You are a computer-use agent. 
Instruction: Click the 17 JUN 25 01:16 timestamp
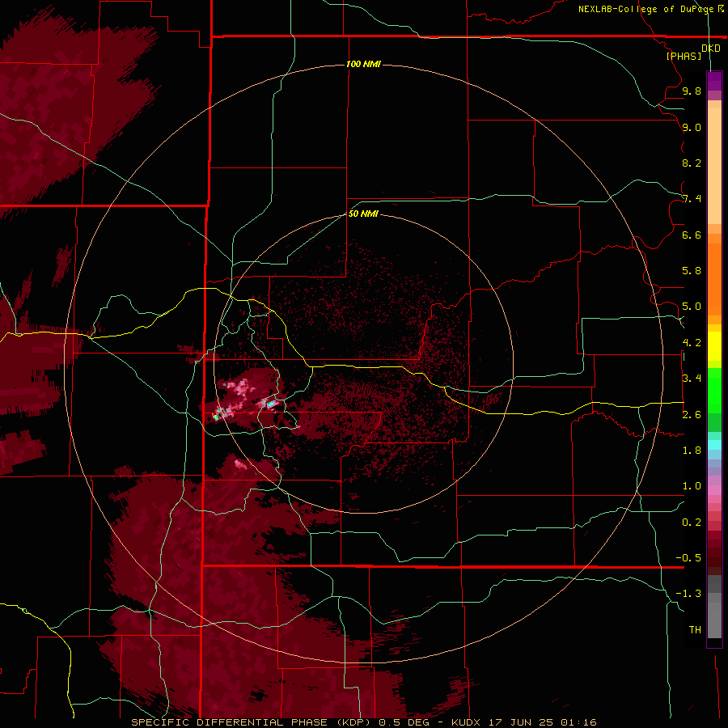[x=542, y=722]
